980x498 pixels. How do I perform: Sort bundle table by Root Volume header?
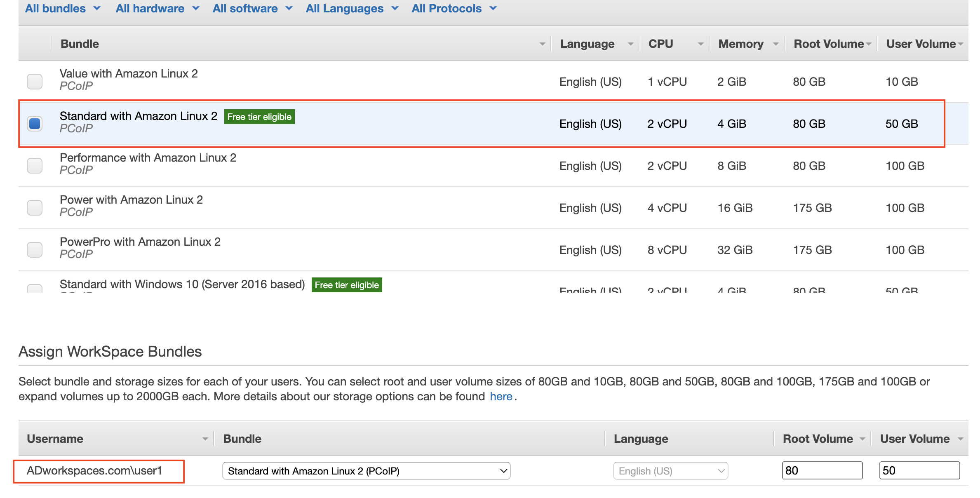(x=869, y=44)
